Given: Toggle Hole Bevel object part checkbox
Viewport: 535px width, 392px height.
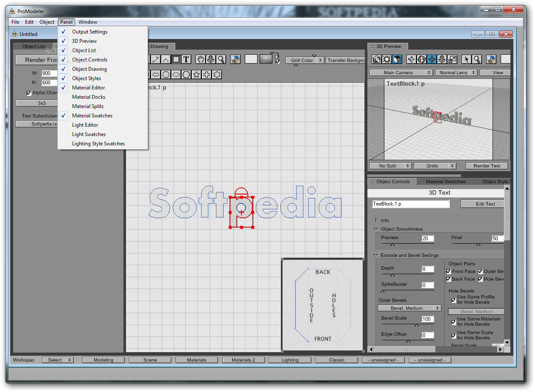Looking at the screenshot, I should [x=480, y=279].
